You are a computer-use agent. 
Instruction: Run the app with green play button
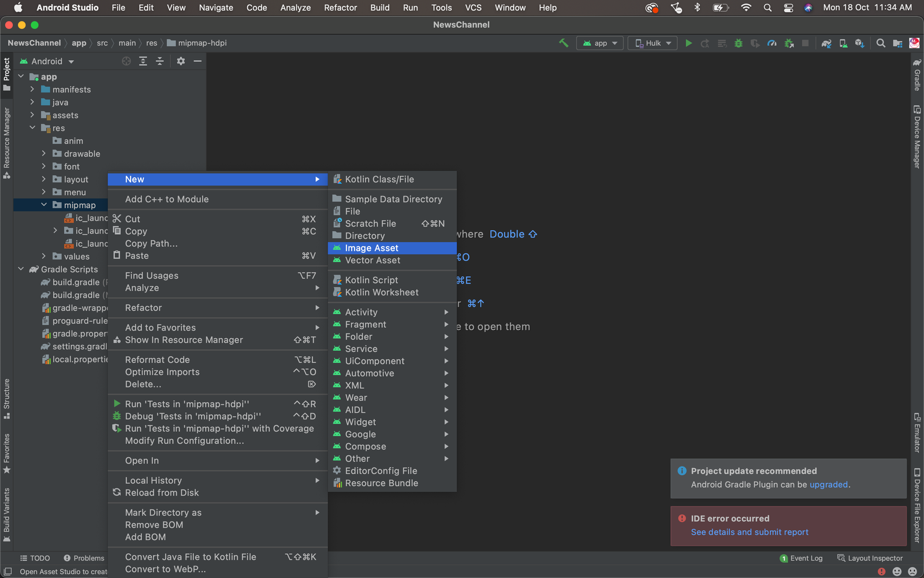click(x=688, y=43)
